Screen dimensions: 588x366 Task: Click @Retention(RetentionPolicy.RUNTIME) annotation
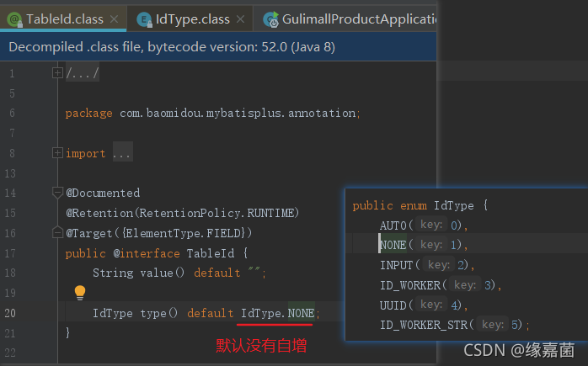[182, 213]
